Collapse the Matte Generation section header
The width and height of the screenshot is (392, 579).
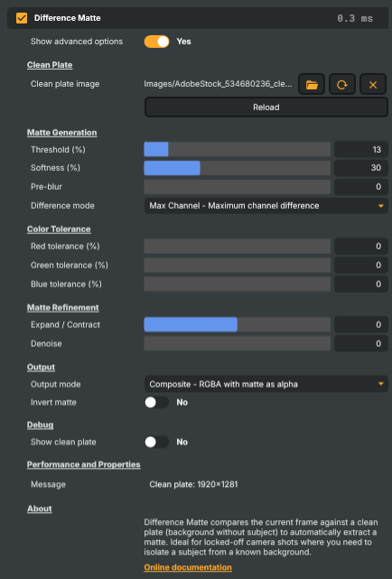click(x=62, y=133)
